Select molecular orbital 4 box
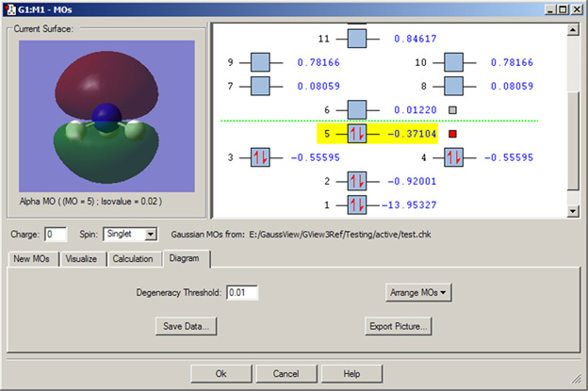The width and height of the screenshot is (588, 391). pyautogui.click(x=452, y=157)
